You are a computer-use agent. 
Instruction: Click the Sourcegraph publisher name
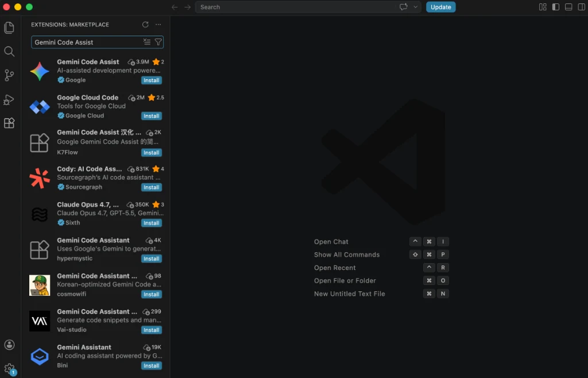click(84, 187)
